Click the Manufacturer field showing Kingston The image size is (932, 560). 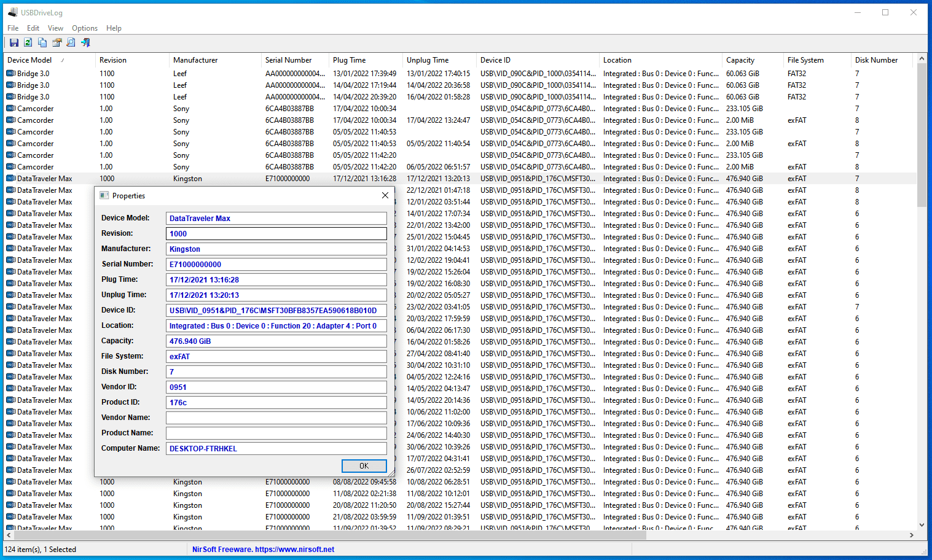276,249
